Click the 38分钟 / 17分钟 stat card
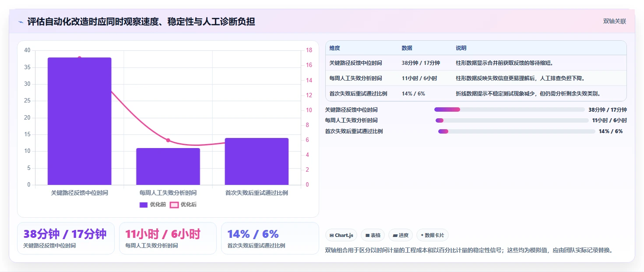 click(x=66, y=238)
